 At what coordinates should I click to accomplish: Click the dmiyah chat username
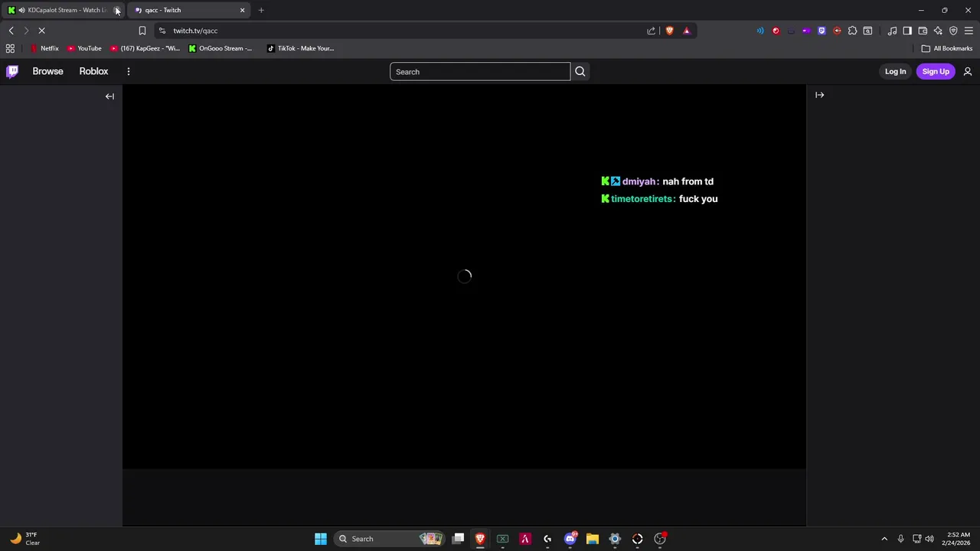point(640,181)
